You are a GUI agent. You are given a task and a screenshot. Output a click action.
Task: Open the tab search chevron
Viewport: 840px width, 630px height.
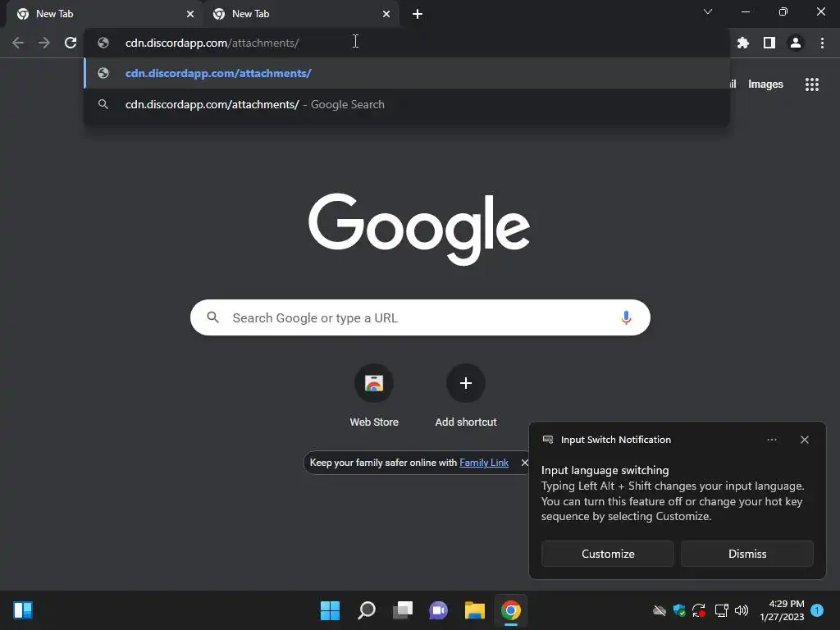pos(708,11)
